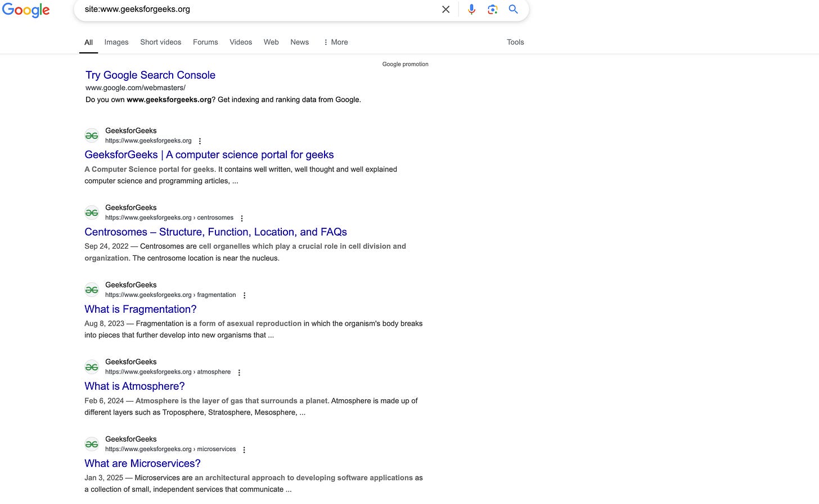Viewport: 819px width, 504px height.
Task: Click GeeksforGeeks site name above atmosphere URL
Action: pos(131,362)
